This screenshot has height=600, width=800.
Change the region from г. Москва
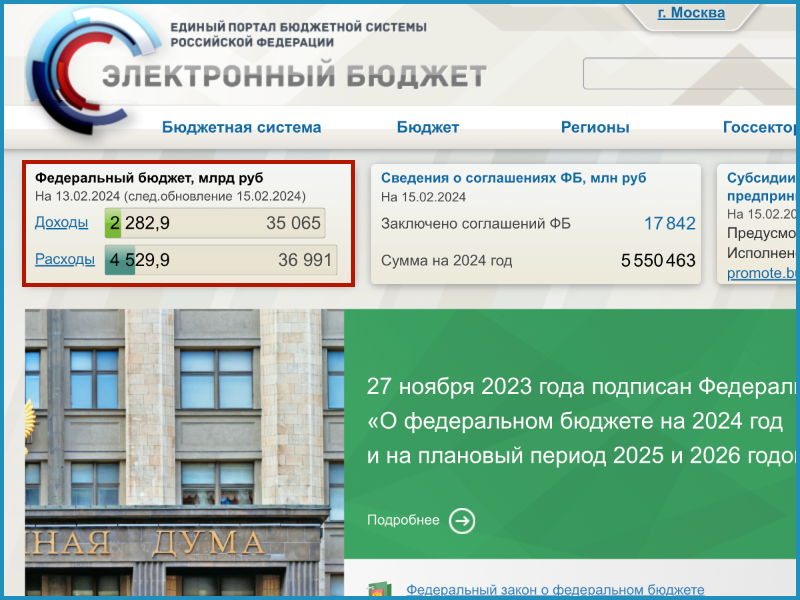[x=690, y=13]
